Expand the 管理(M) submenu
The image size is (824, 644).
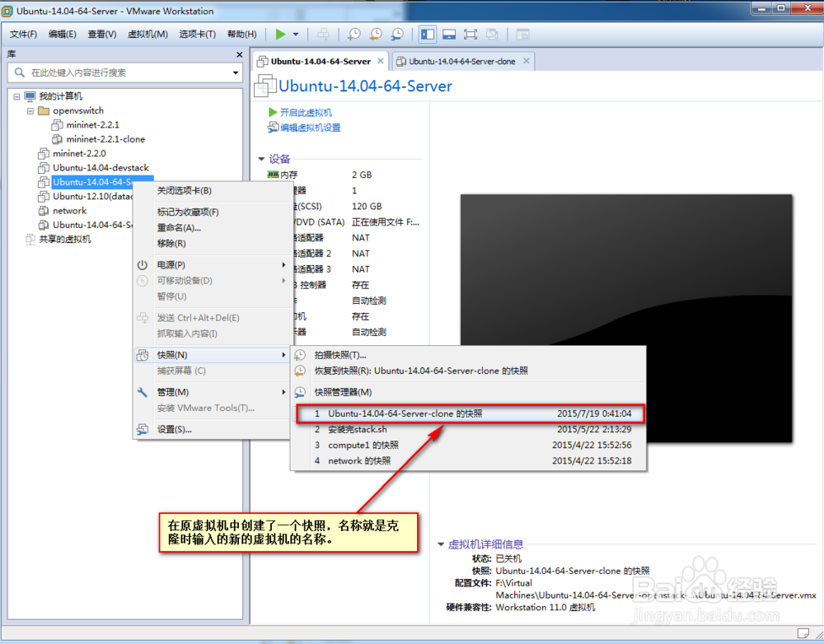pos(211,392)
